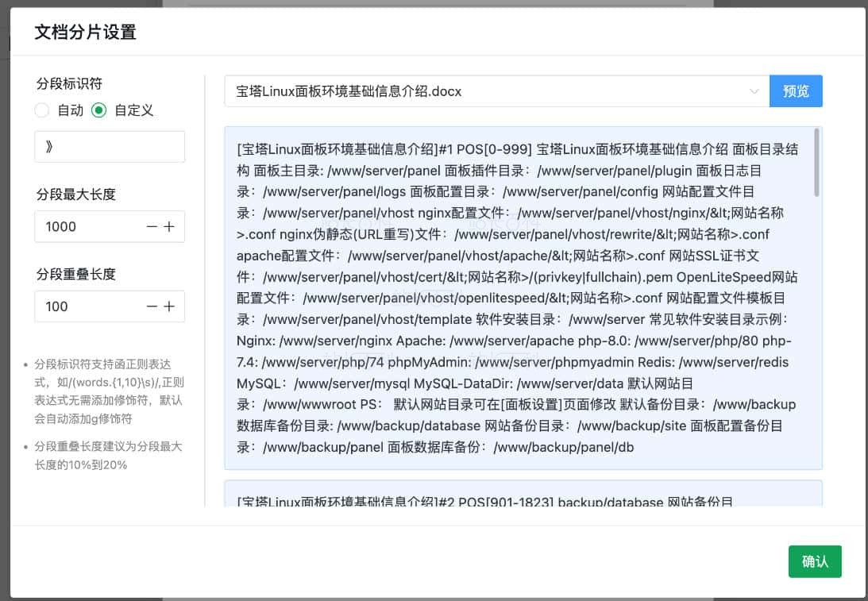The width and height of the screenshot is (868, 601).
Task: Click the path /www/server/phpmyadmin in preview
Action: click(554, 362)
